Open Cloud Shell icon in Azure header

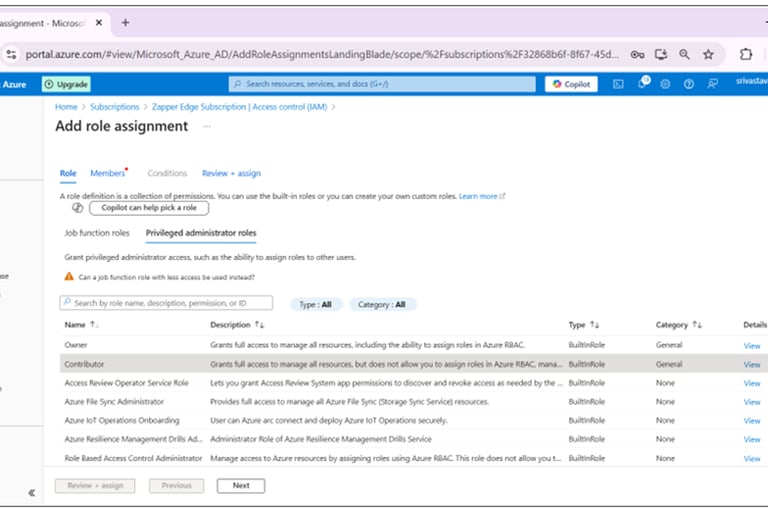[x=619, y=84]
